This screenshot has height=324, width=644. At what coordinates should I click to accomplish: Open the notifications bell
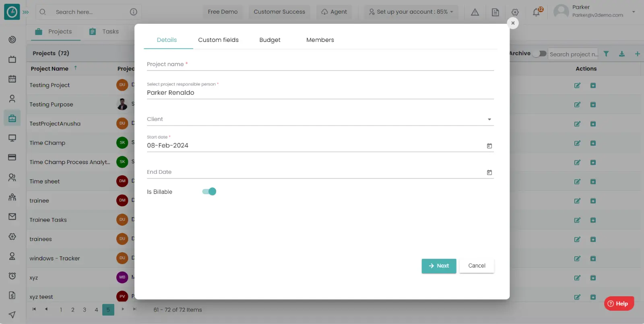pyautogui.click(x=536, y=12)
